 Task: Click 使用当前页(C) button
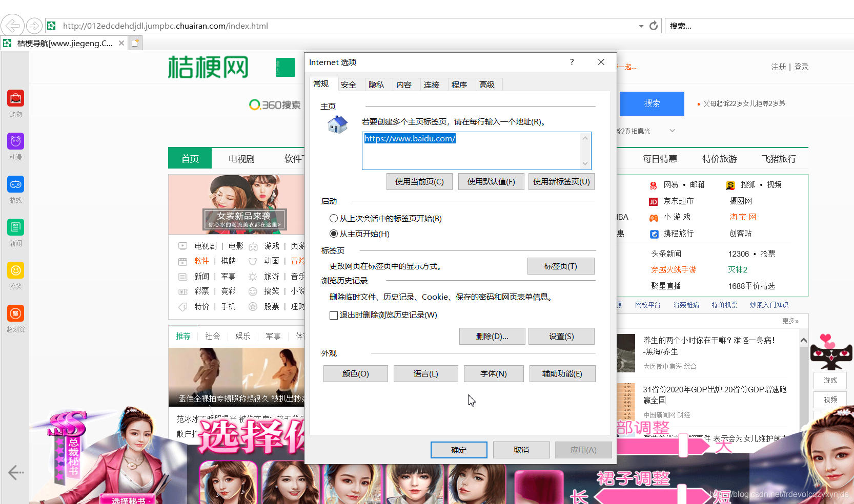coord(419,182)
